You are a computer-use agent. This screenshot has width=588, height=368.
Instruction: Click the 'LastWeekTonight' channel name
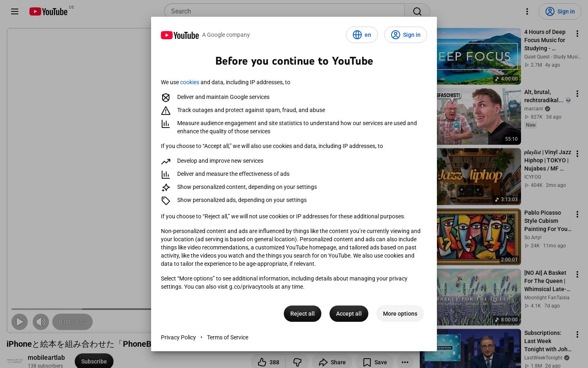(543, 358)
